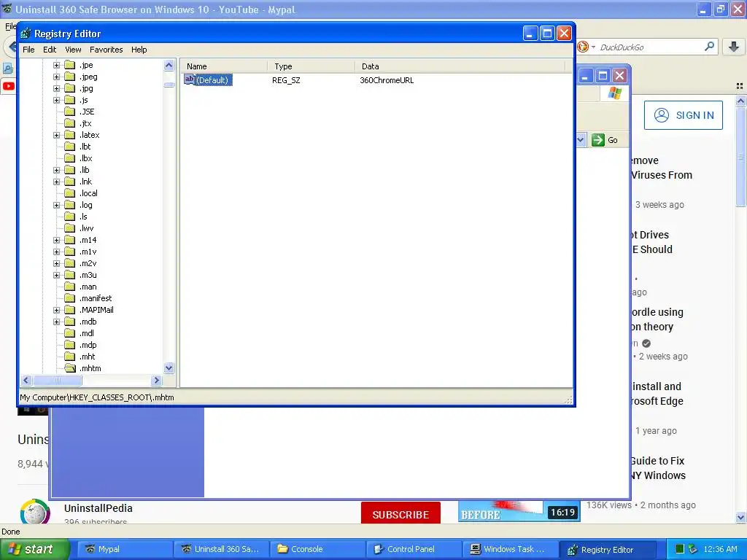Switch to Cconsole taskbar button
The width and height of the screenshot is (747, 560).
(317, 549)
